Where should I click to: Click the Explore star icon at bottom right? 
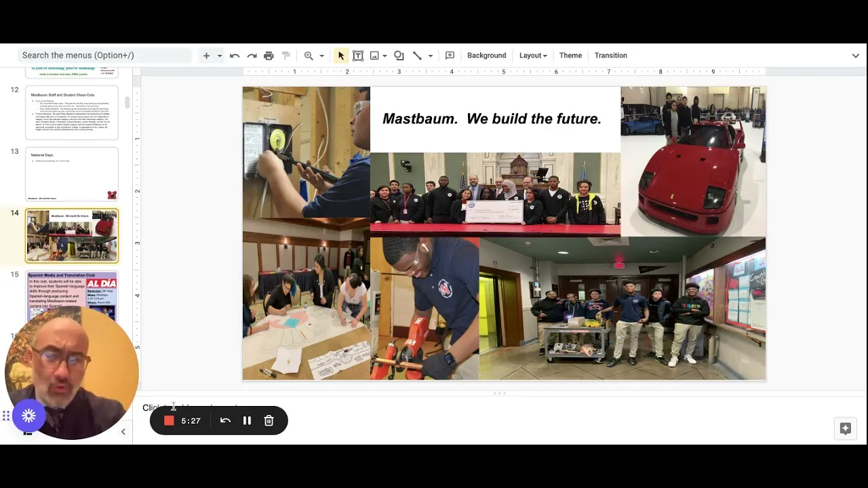pos(846,428)
